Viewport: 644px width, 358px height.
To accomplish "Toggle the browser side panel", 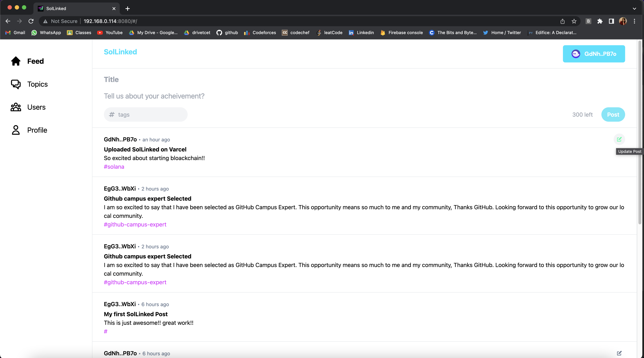I will click(611, 21).
